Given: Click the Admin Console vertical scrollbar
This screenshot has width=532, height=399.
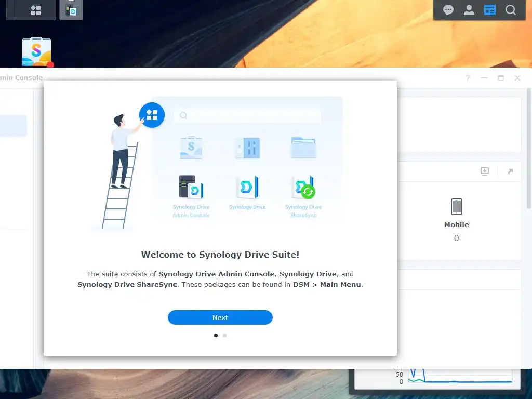Looking at the screenshot, I should click(x=529, y=148).
